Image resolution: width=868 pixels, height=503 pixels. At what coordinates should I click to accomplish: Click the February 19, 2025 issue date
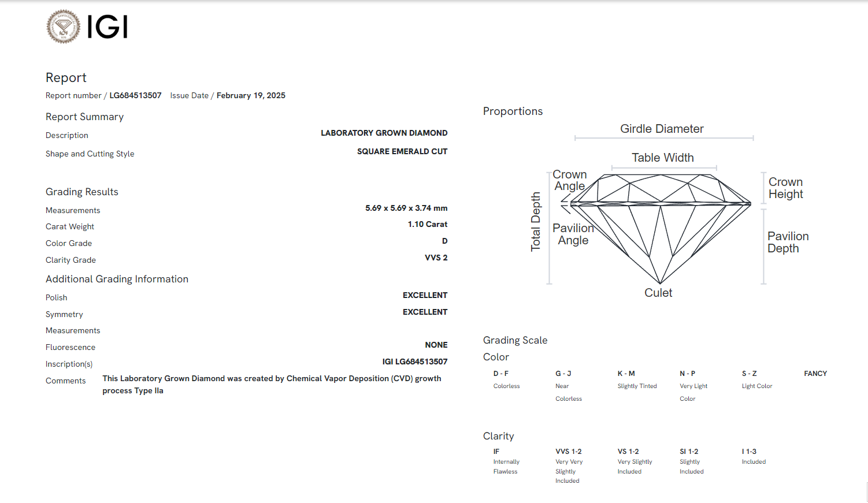251,95
